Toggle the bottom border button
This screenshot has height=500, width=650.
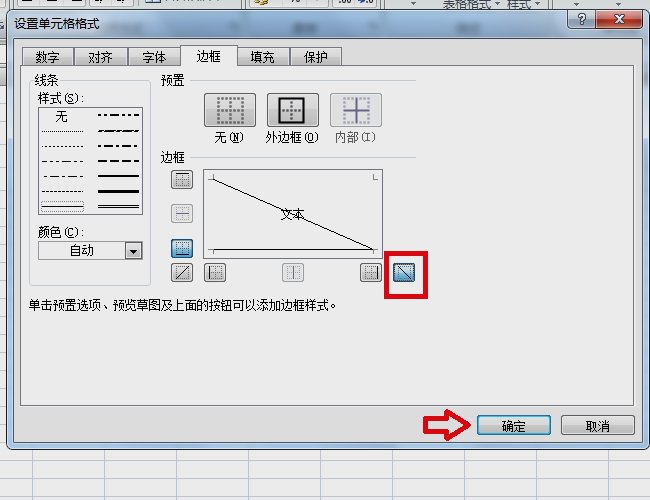(182, 248)
